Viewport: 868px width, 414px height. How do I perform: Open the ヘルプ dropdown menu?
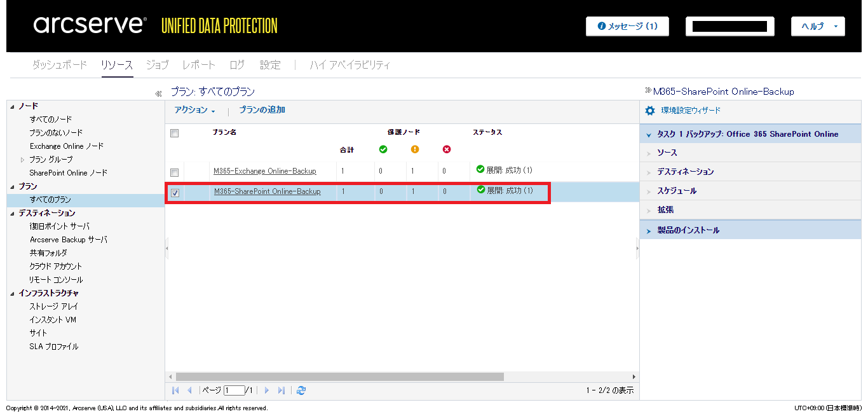click(x=817, y=26)
